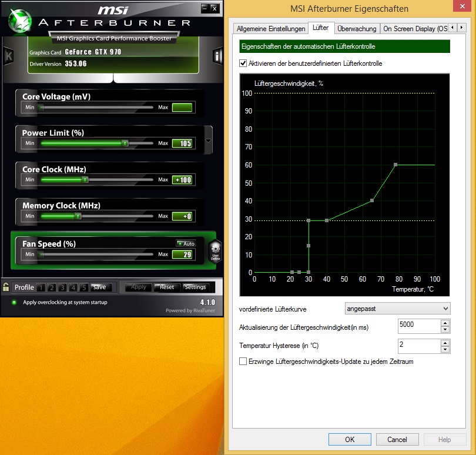Select the Lüfter tab
The image size is (476, 455).
pos(321,28)
